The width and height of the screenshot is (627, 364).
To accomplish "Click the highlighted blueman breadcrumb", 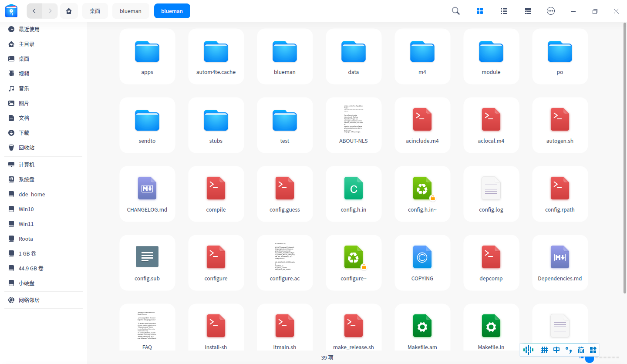I will 172,11.
